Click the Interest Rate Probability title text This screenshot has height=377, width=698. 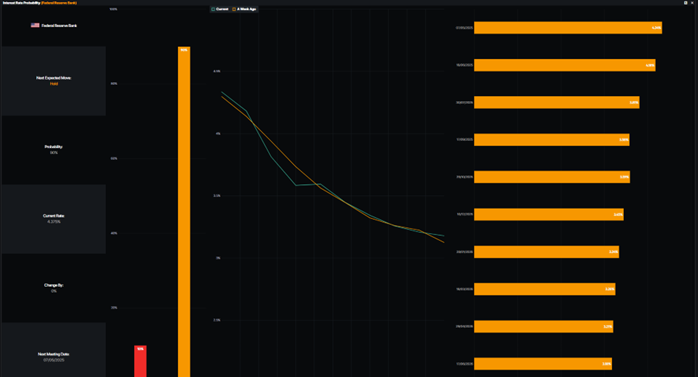pyautogui.click(x=21, y=3)
